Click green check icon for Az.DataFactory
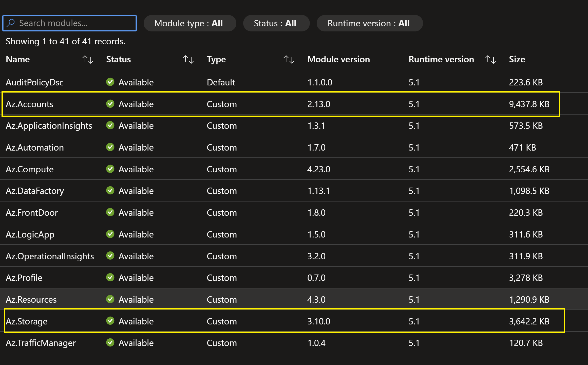This screenshot has width=588, height=365. point(110,191)
